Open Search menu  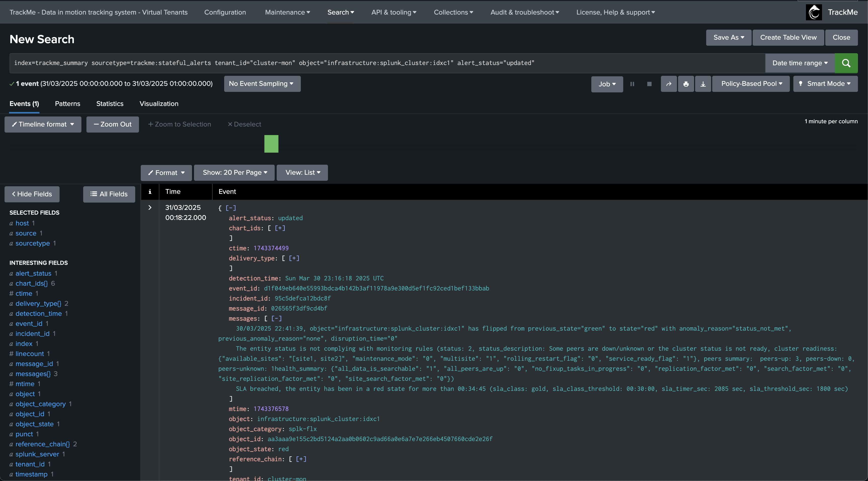341,13
